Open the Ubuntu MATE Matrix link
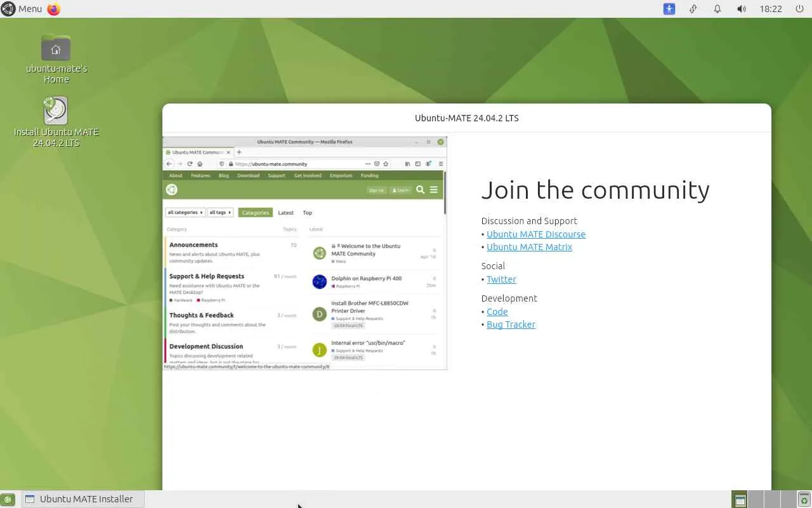Image resolution: width=812 pixels, height=508 pixels. pyautogui.click(x=529, y=247)
